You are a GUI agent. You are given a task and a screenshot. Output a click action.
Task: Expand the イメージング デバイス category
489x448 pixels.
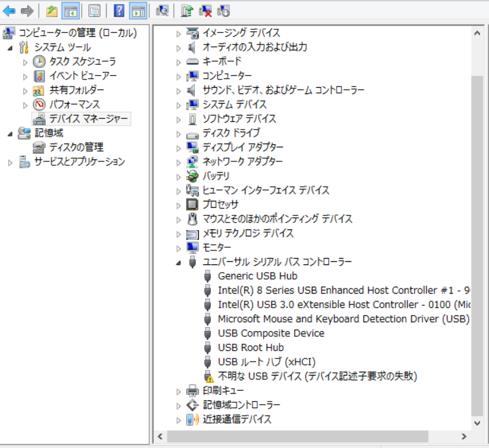click(x=178, y=34)
